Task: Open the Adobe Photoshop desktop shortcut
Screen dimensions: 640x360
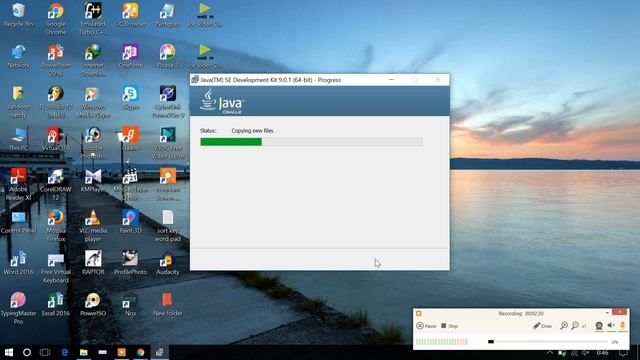Action: (x=93, y=143)
